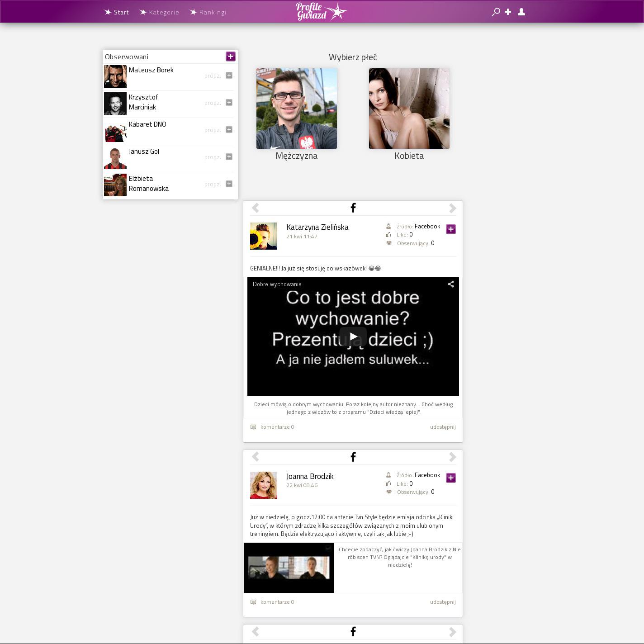Go to previous post in Katarzyna's card
Viewport: 644px width, 644px height.
coord(256,208)
